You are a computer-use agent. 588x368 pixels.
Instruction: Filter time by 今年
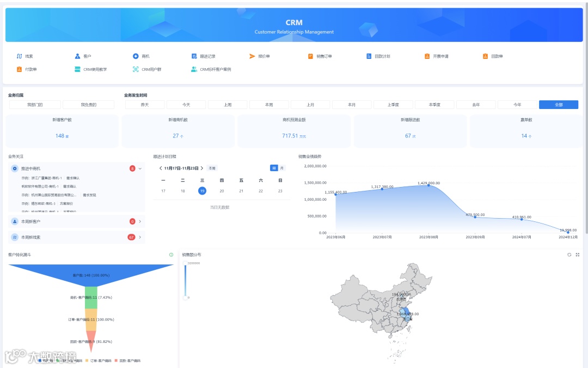point(517,105)
